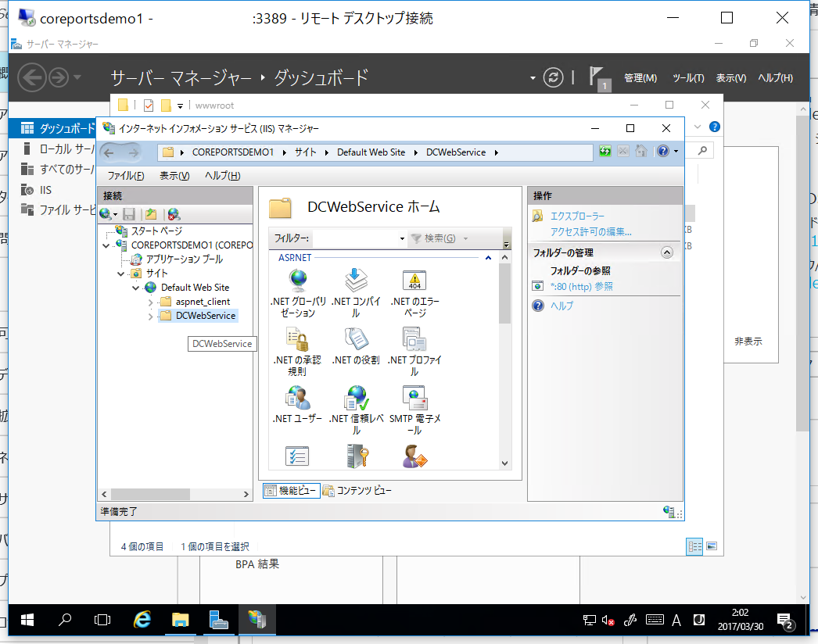Click the user with orange badge icon in the bottom row
This screenshot has width=818, height=644.
coord(414,456)
